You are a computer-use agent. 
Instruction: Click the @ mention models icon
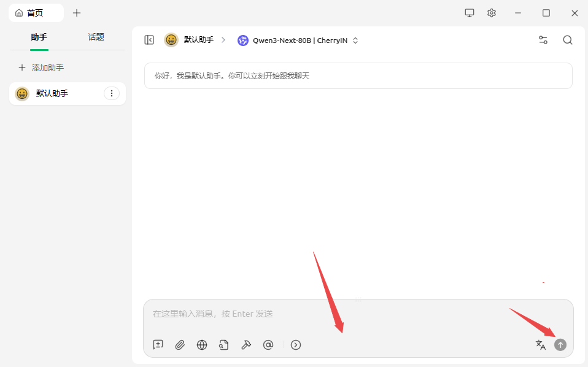pos(268,345)
